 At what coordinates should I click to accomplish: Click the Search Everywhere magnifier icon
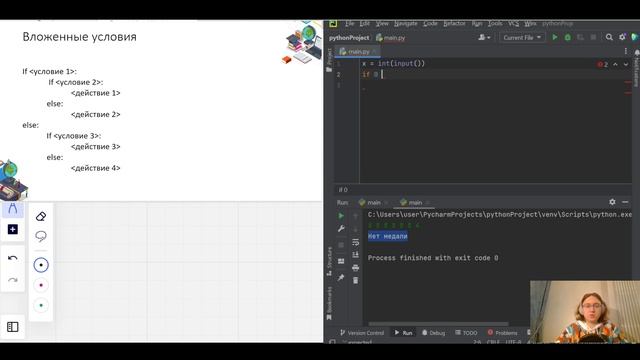609,38
